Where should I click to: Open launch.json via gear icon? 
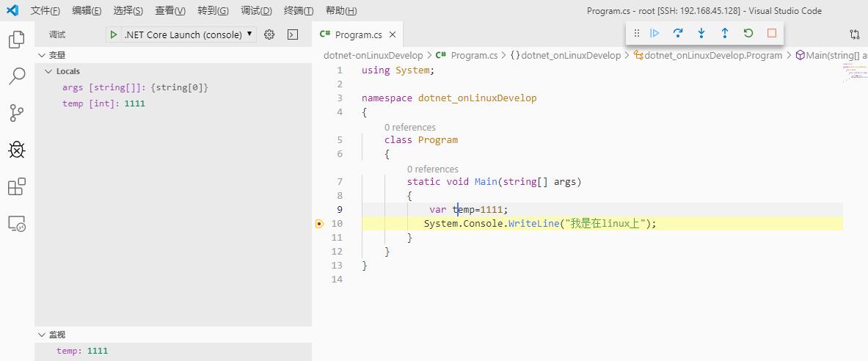[269, 34]
